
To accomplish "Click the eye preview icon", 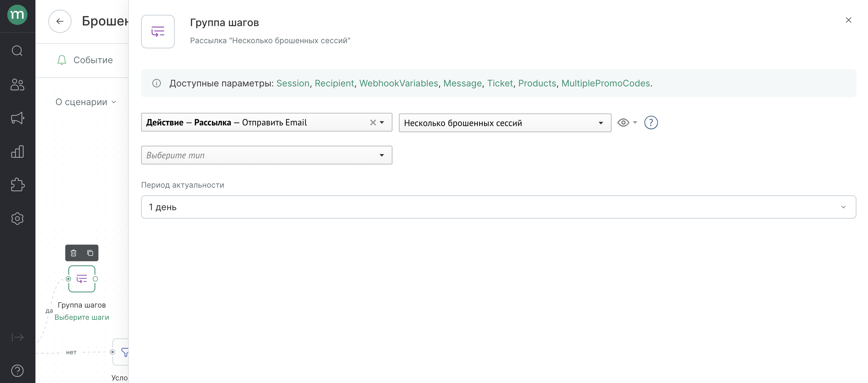I will pyautogui.click(x=623, y=123).
